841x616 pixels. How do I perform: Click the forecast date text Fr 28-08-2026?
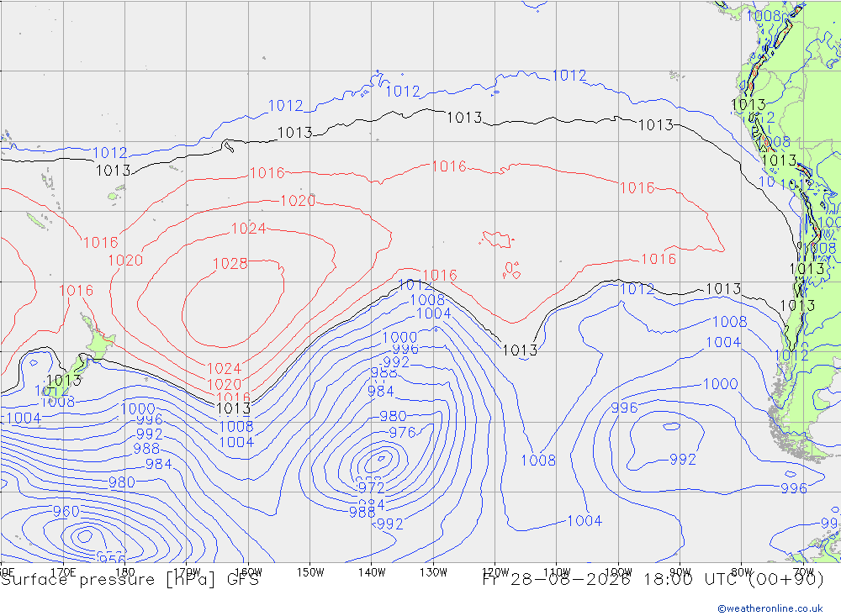click(x=556, y=580)
